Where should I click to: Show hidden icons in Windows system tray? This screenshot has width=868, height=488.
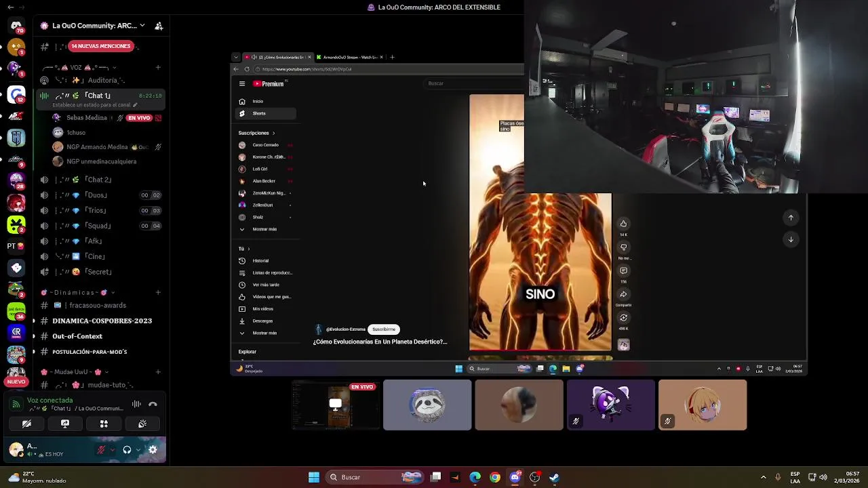point(763,477)
